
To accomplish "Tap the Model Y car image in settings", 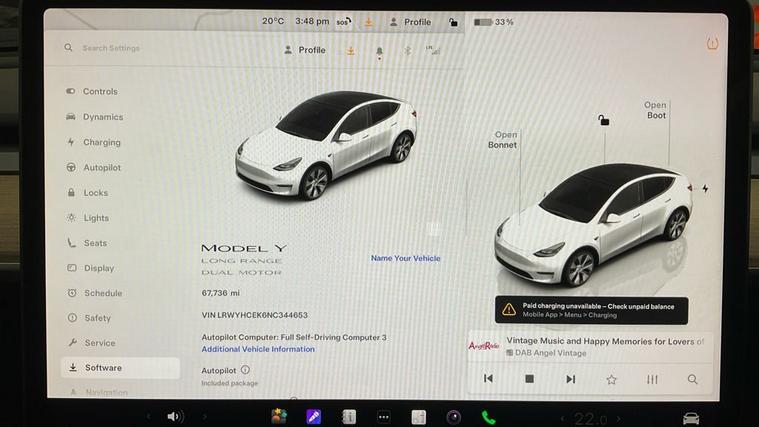I will point(326,144).
